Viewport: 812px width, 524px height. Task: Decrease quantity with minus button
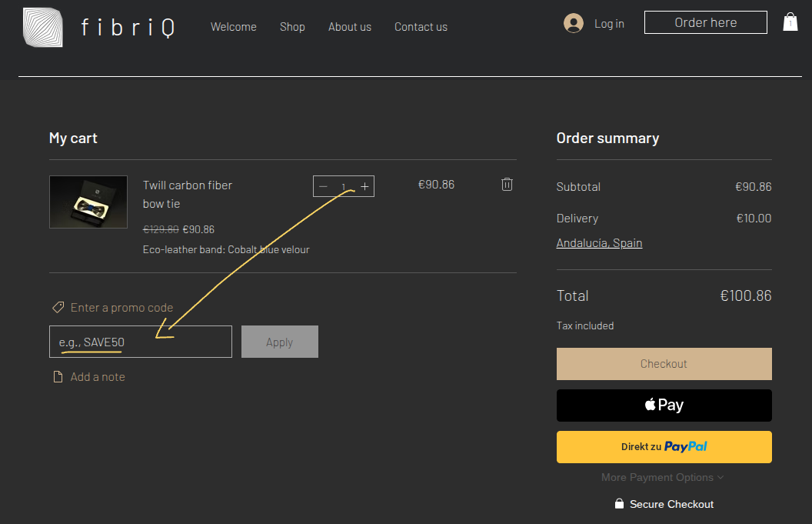coord(323,187)
